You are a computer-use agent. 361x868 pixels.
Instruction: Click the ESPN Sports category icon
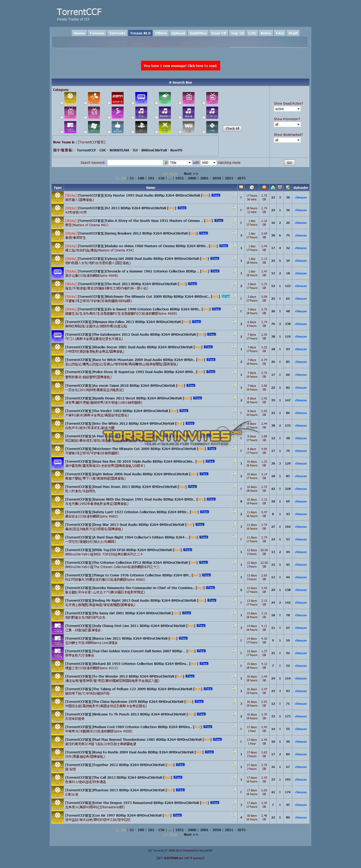point(117,98)
